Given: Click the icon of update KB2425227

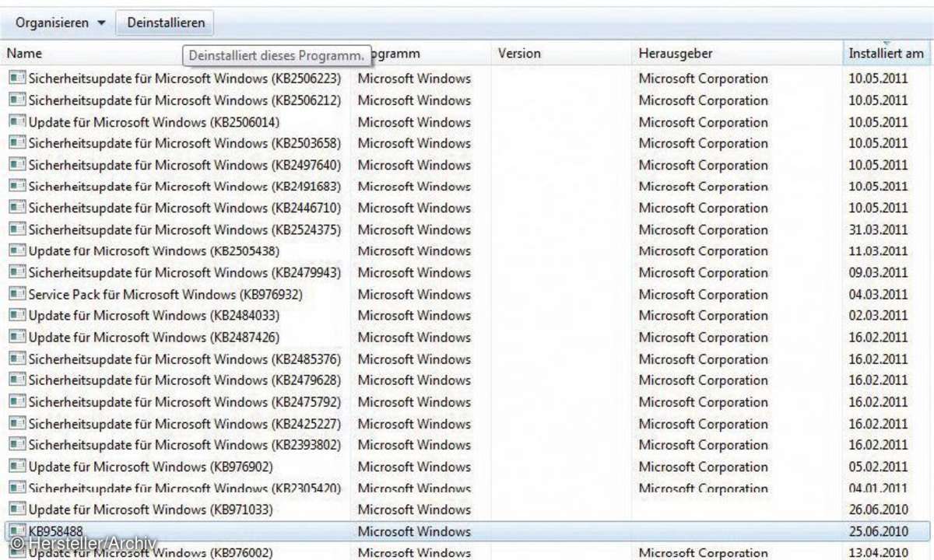Looking at the screenshot, I should (17, 424).
